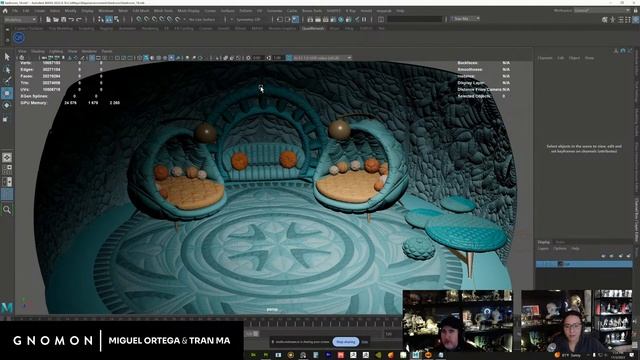This screenshot has height=360, width=640.
Task: Switch to four-view panel layout
Action: coord(7,169)
